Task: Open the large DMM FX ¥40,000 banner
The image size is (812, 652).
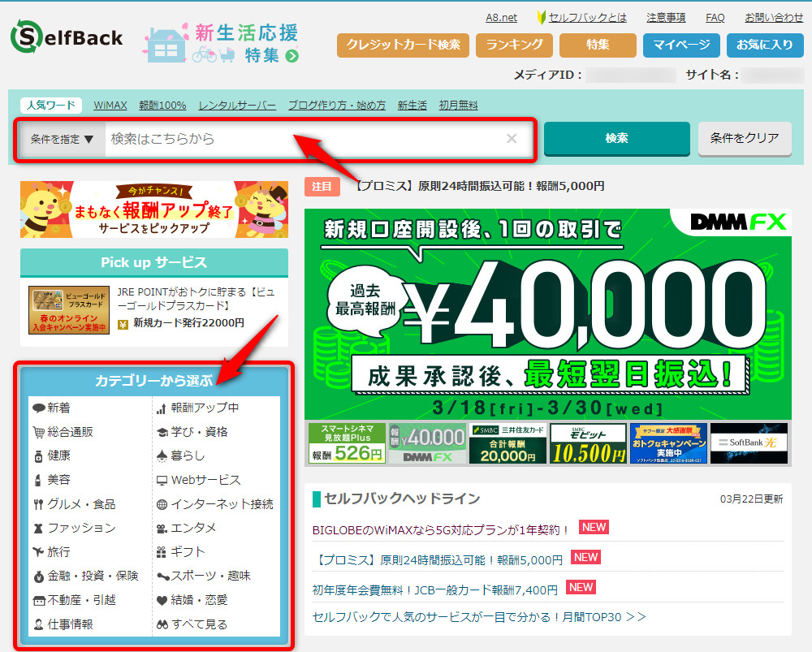Action: click(548, 314)
